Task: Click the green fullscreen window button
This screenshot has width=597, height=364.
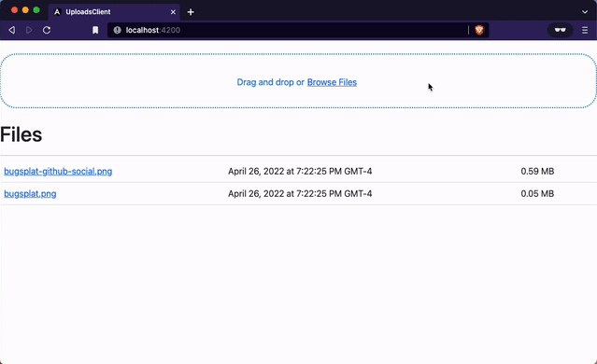Action: (36, 10)
